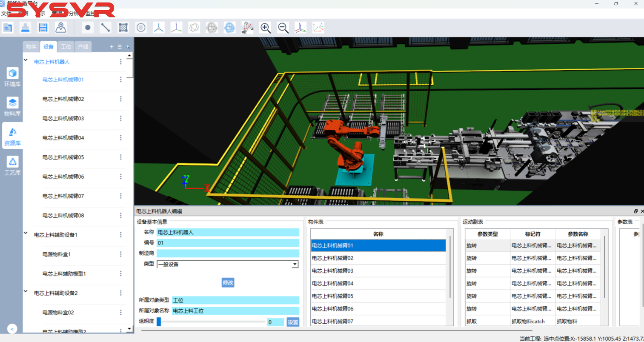Collapse the 电芯上料机器人 tree node

coord(26,60)
